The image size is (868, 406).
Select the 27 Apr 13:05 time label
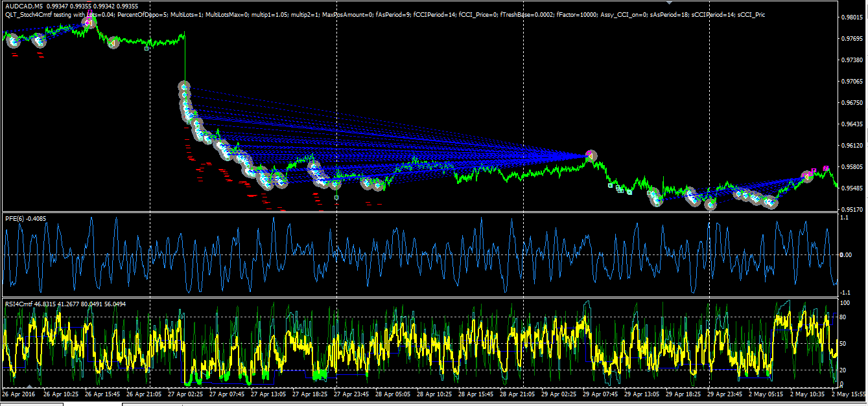(268, 394)
